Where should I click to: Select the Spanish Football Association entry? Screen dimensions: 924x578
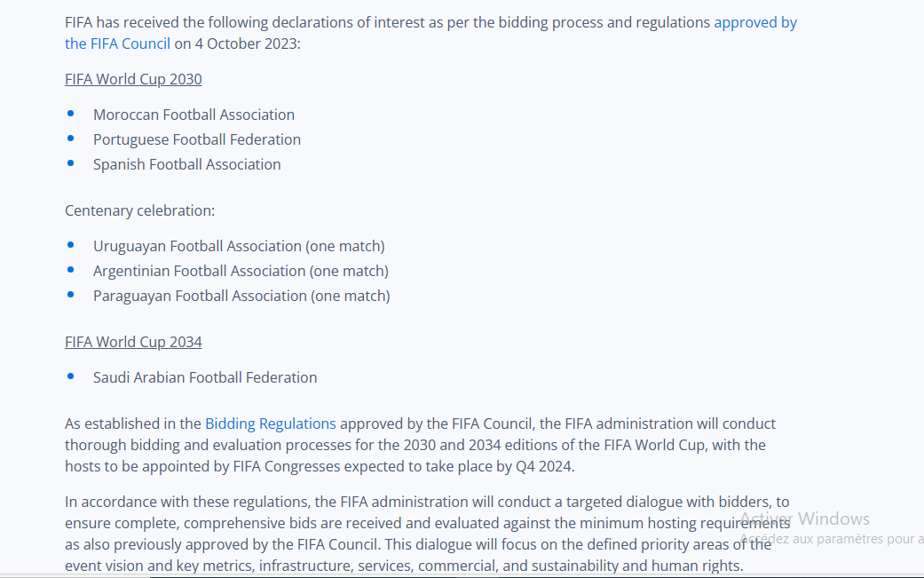click(x=187, y=164)
